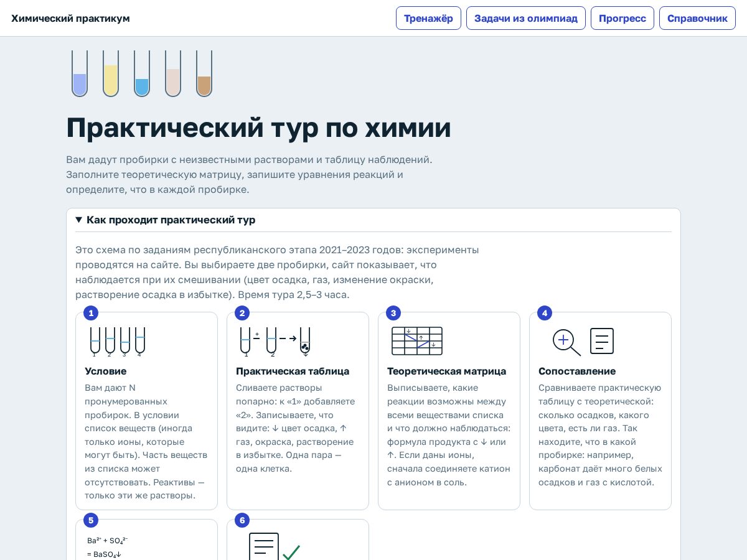The image size is (747, 560).
Task: Click the Теоретическая матрица card description text
Action: [449, 435]
